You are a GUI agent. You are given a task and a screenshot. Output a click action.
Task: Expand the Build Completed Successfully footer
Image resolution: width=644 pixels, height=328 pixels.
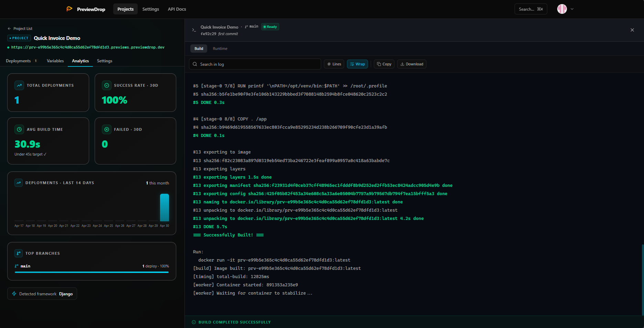click(231, 322)
